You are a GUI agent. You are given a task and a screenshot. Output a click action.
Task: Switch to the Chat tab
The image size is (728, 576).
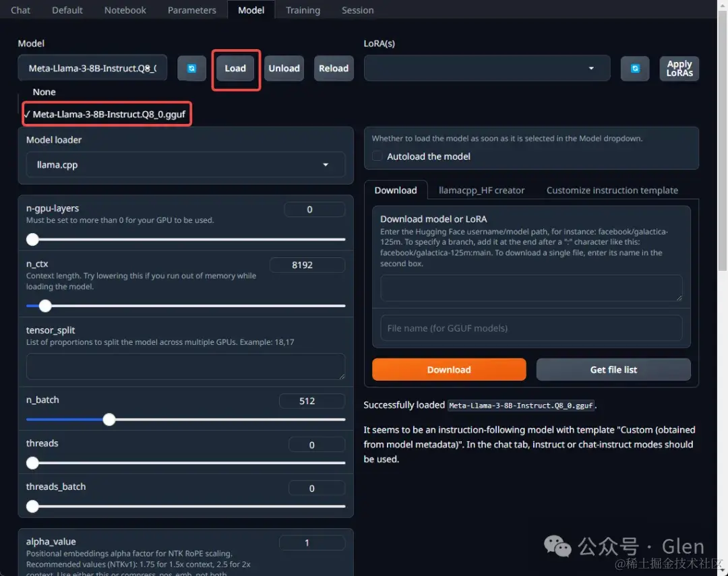20,9
